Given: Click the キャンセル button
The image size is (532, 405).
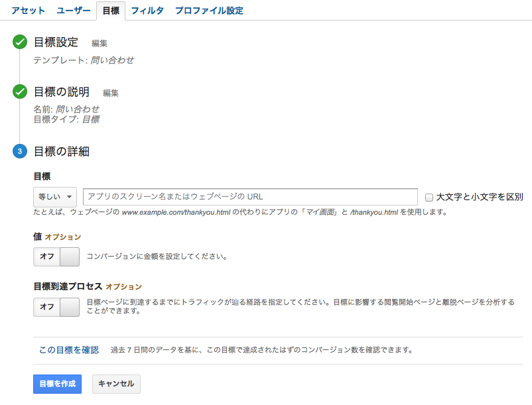Looking at the screenshot, I should tap(116, 384).
